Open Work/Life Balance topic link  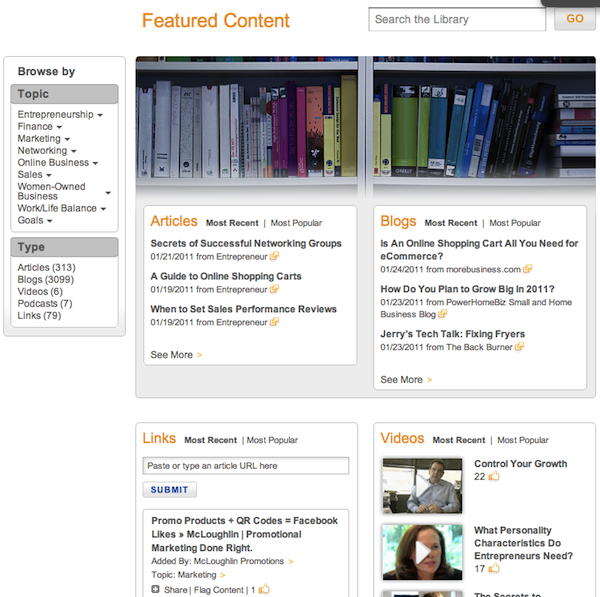pyautogui.click(x=57, y=208)
